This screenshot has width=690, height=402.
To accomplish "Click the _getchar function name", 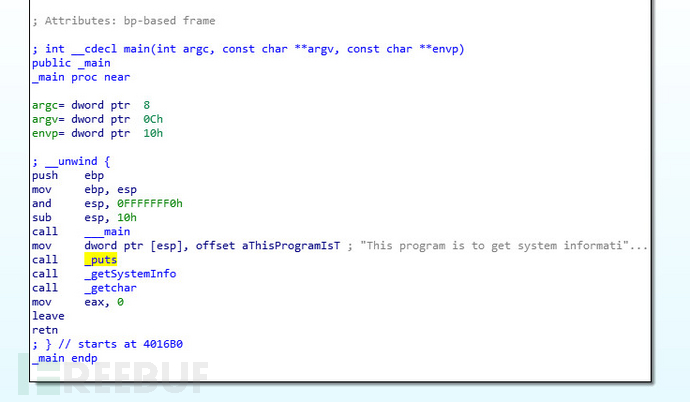I will point(110,288).
